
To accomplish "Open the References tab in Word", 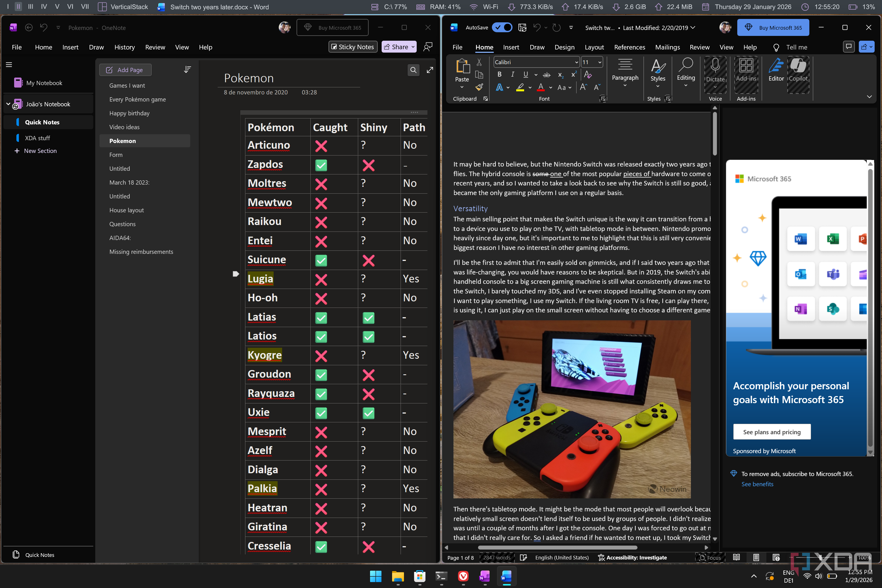I will (x=629, y=47).
